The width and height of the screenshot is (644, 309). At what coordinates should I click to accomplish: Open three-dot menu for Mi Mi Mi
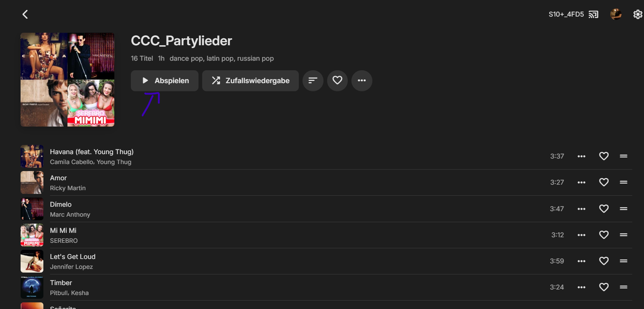coord(582,235)
